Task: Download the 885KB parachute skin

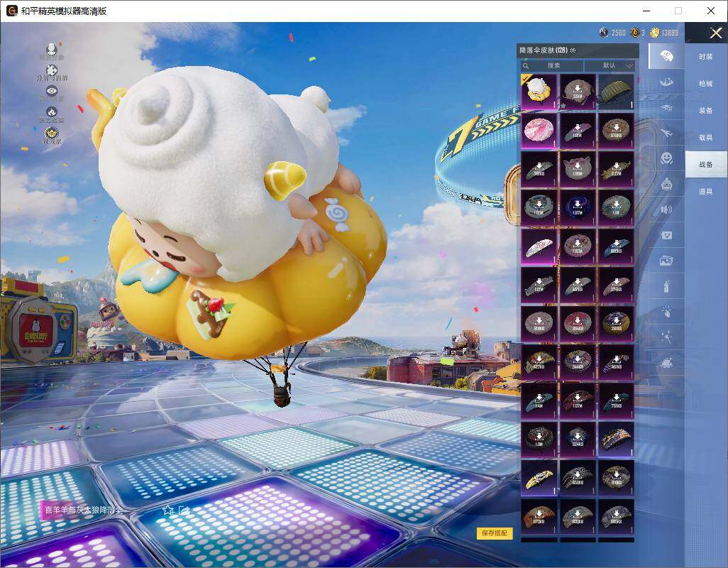Action: click(x=616, y=516)
